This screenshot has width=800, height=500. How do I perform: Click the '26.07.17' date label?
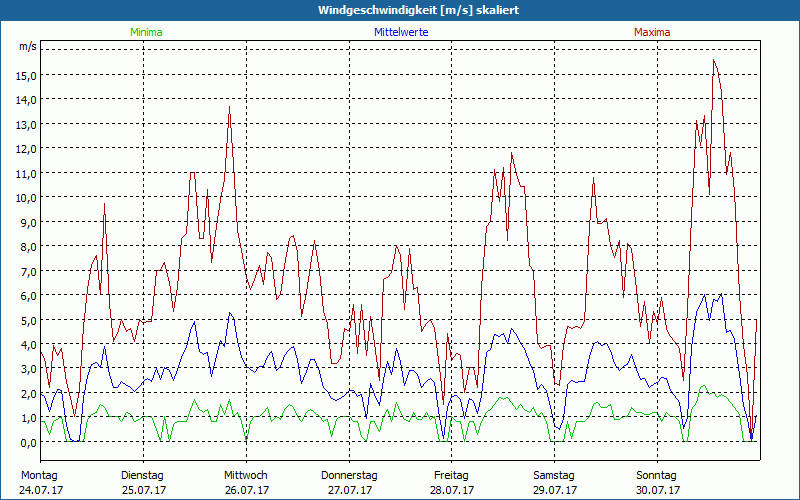tap(247, 490)
